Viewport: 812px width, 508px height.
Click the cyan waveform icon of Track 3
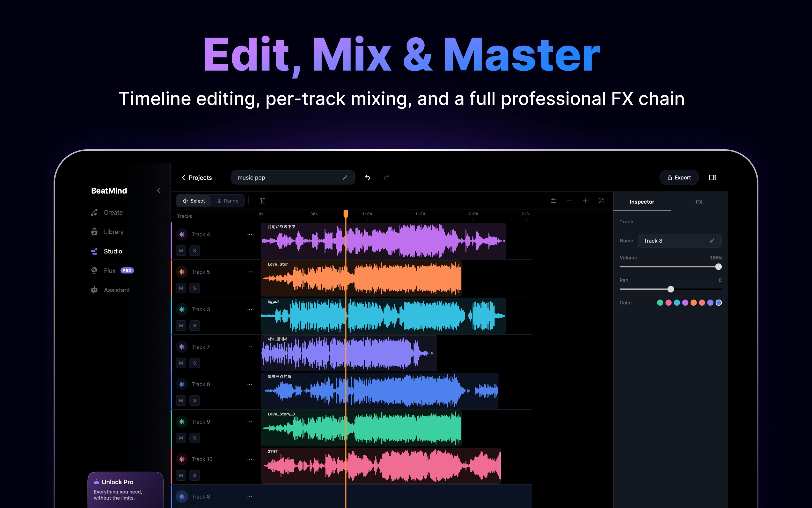182,309
